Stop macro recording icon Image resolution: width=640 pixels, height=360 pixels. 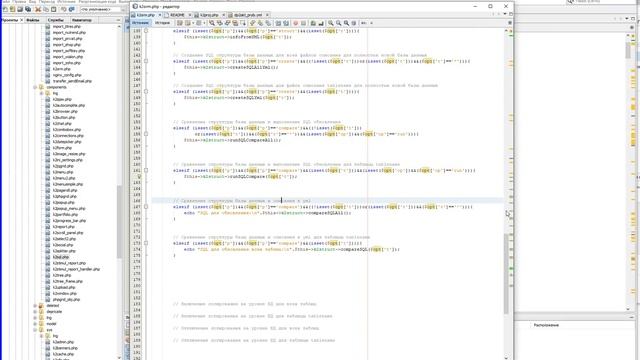303,23
